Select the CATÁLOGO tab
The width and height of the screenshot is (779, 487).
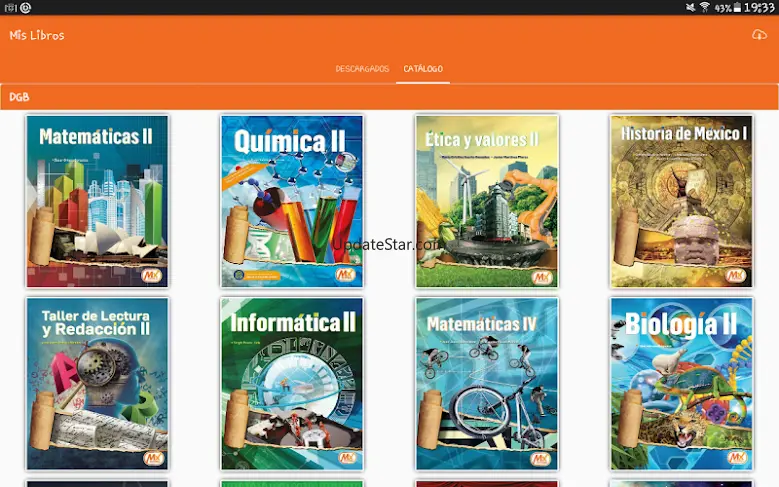[x=423, y=69]
